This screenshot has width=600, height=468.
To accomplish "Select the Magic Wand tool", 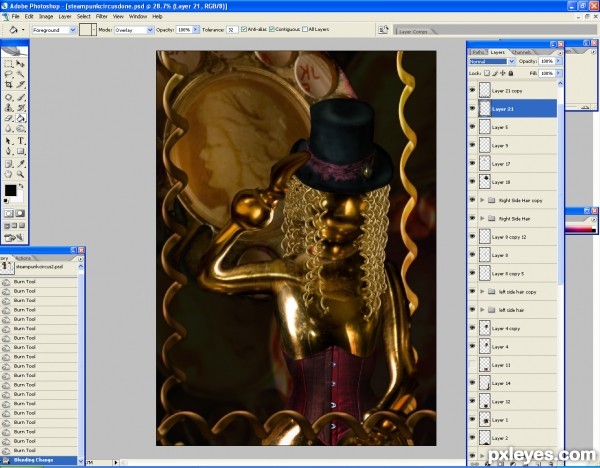I will click(20, 74).
